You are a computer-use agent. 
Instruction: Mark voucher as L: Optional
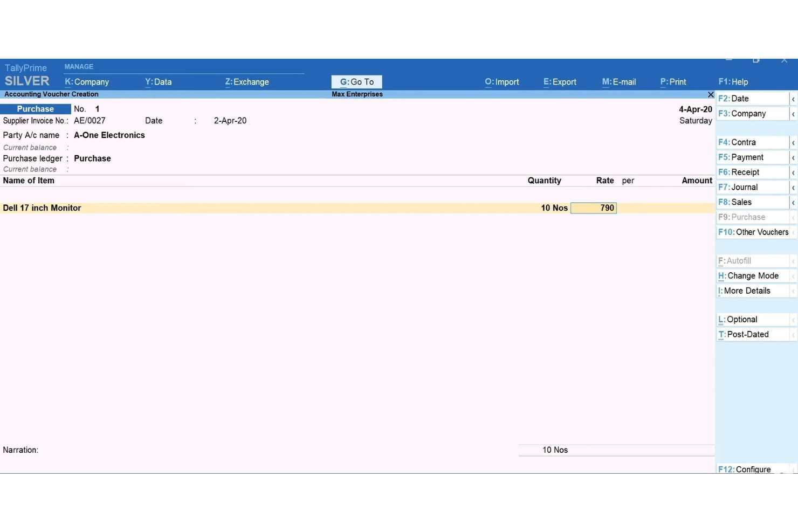[x=752, y=320]
